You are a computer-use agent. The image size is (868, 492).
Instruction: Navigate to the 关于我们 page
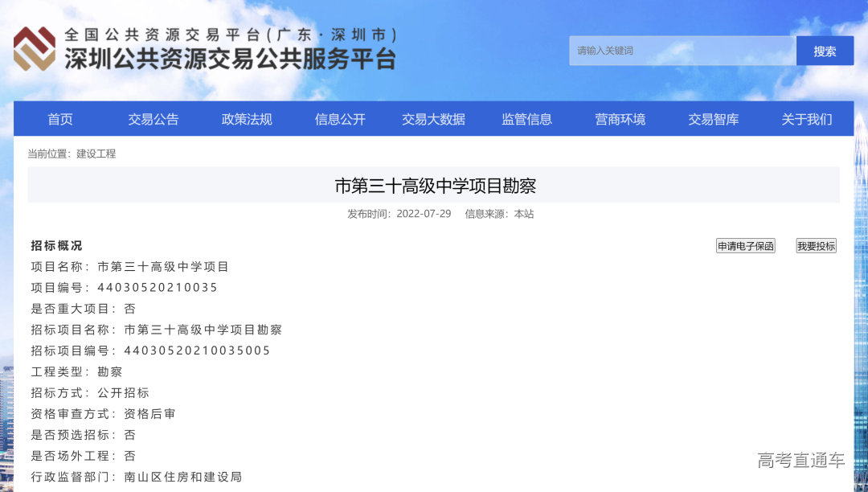pyautogui.click(x=806, y=119)
